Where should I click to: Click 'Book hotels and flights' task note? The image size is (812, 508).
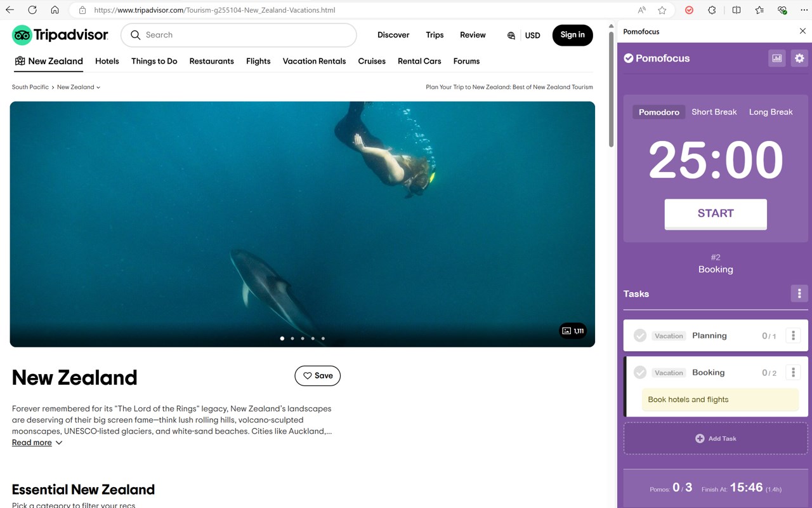(x=720, y=400)
